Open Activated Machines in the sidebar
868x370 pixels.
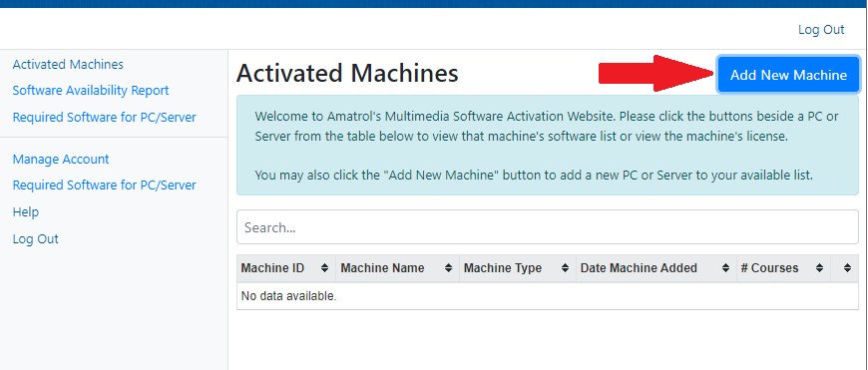point(68,64)
